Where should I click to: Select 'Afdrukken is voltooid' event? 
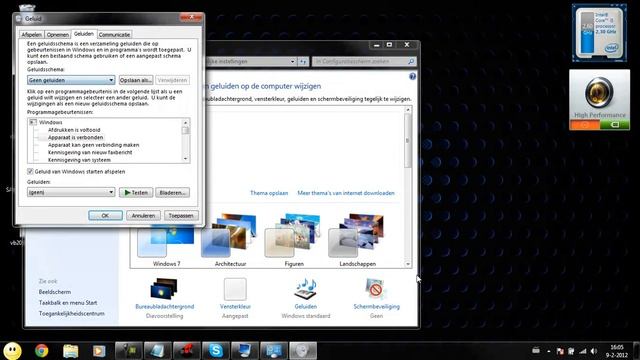pyautogui.click(x=74, y=130)
